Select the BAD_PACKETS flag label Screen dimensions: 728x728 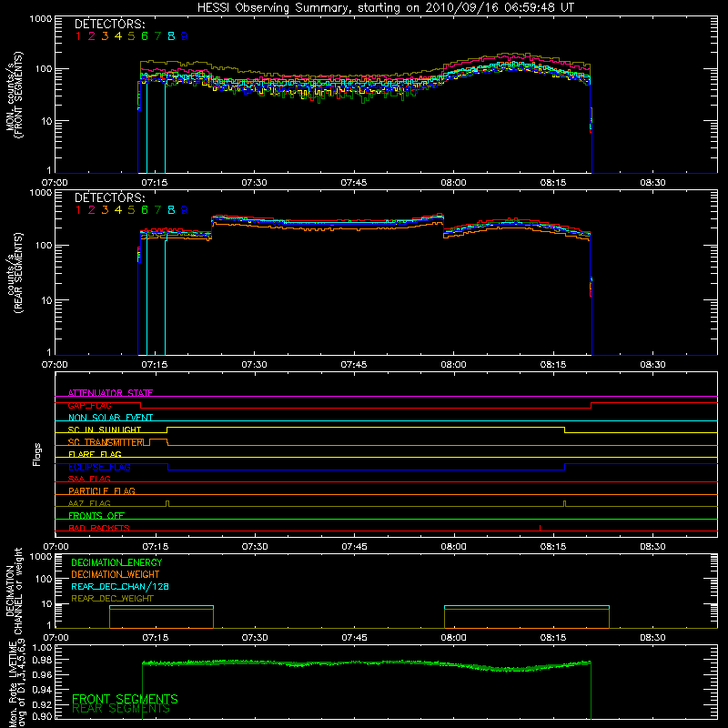click(99, 528)
